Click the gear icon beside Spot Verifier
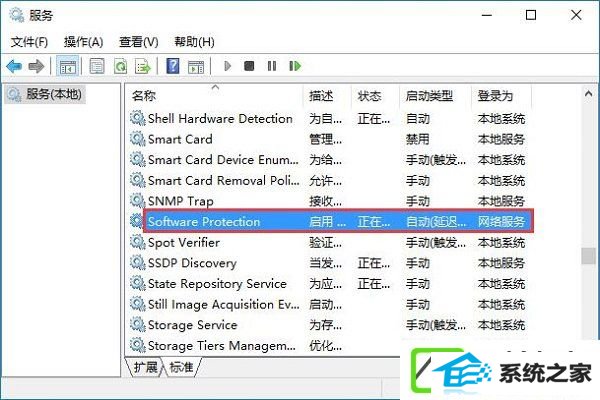Image resolution: width=600 pixels, height=400 pixels. tap(137, 242)
